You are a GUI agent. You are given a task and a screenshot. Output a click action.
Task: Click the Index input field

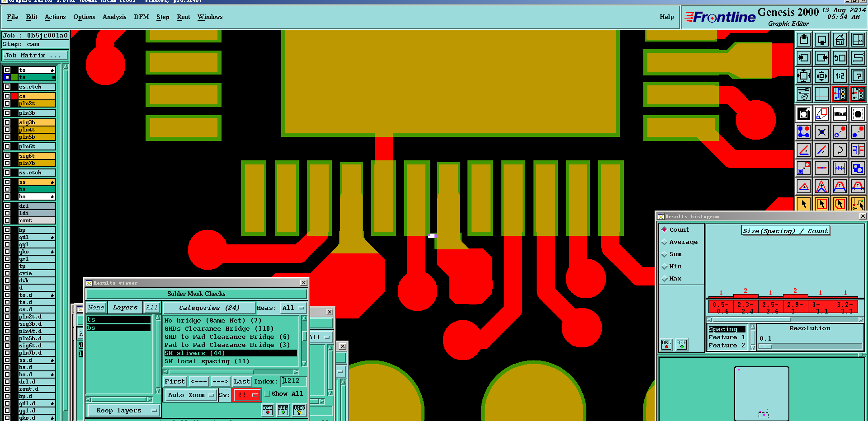[x=293, y=381]
